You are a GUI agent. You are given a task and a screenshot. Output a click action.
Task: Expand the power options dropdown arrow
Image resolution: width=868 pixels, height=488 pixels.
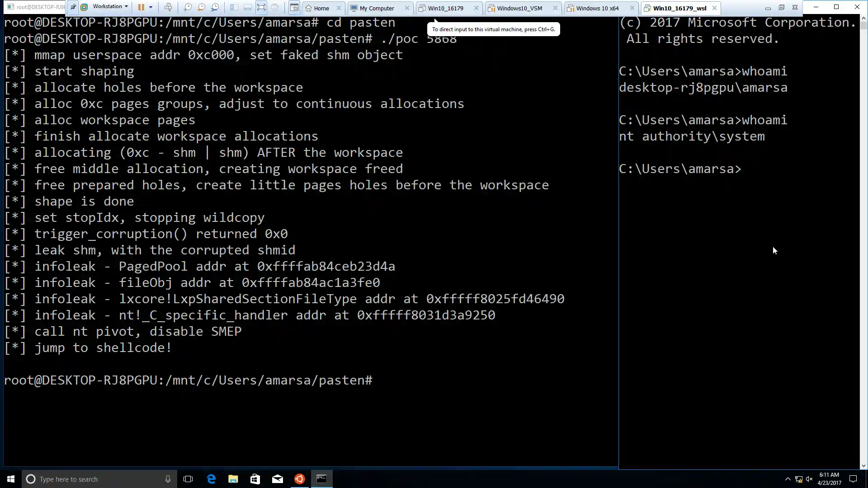coord(151,7)
